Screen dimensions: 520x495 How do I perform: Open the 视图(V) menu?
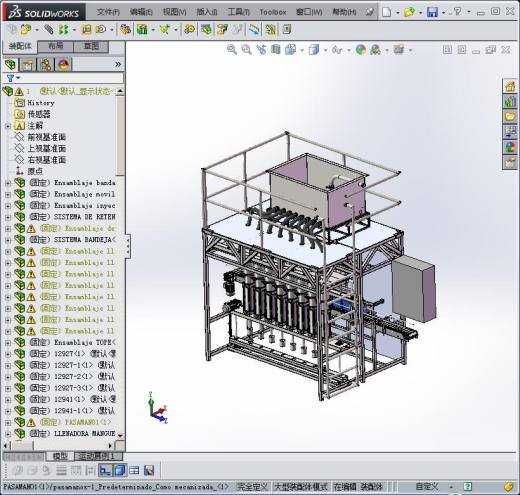(x=174, y=12)
